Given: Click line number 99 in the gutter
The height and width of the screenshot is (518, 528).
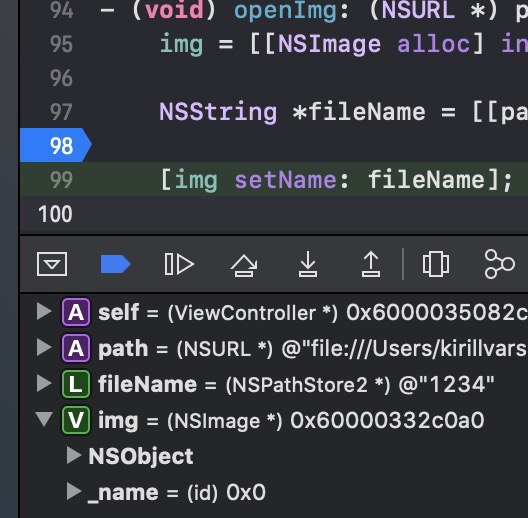Looking at the screenshot, I should 61,180.
